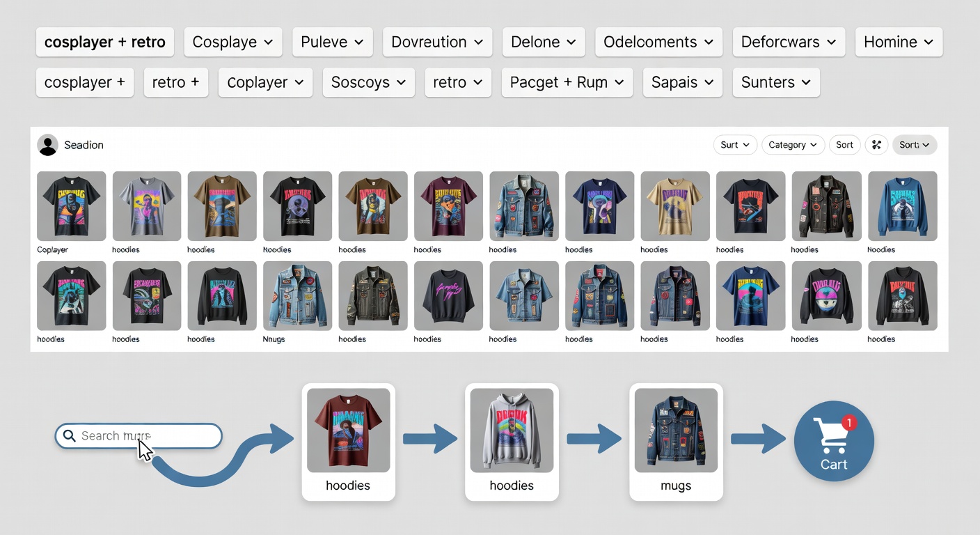This screenshot has width=980, height=535.
Task: Click the 'Nnugs' product label
Action: (x=274, y=339)
